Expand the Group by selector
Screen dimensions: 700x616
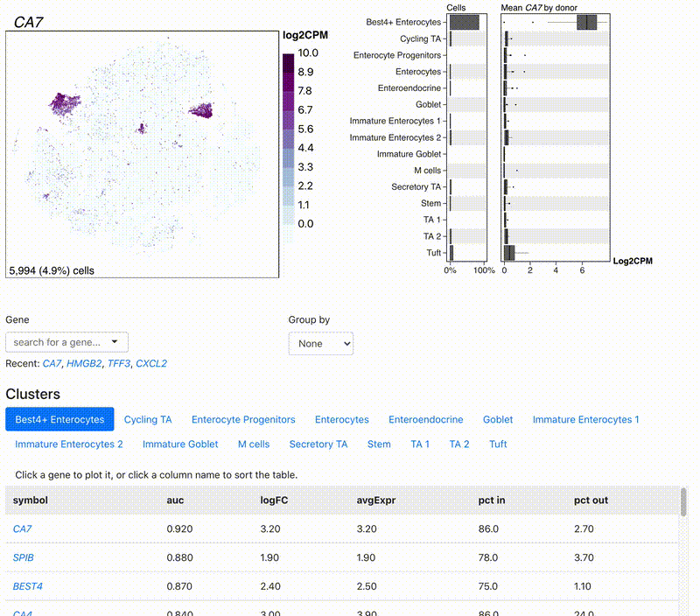tap(320, 344)
